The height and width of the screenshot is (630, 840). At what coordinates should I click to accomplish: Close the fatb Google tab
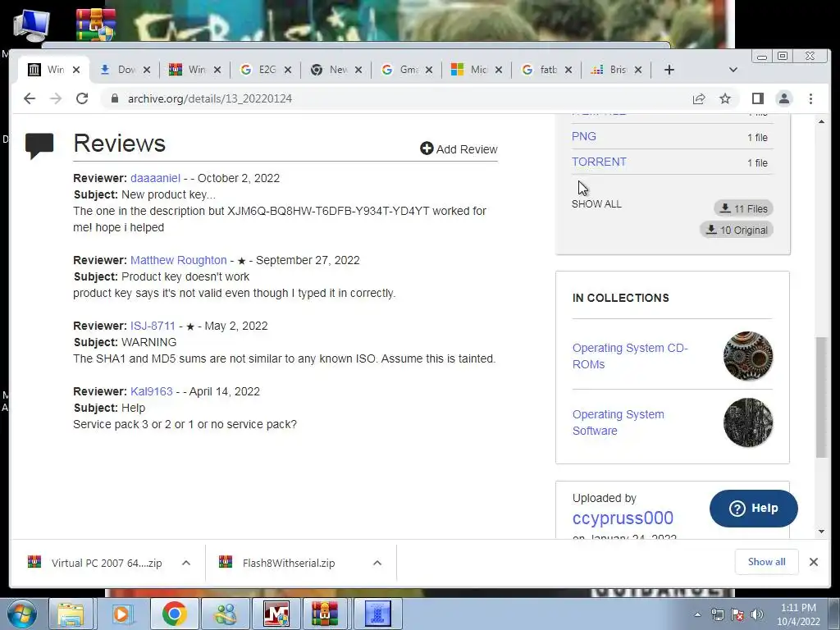click(568, 70)
